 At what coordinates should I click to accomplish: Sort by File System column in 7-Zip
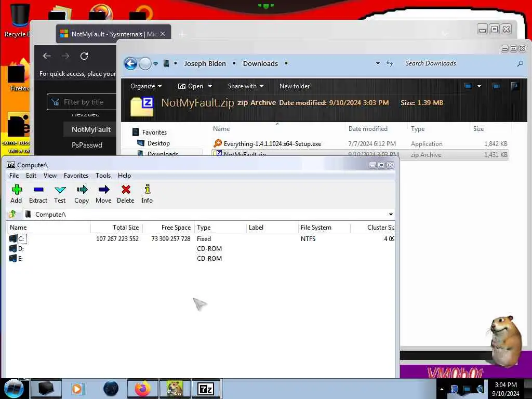coord(324,228)
